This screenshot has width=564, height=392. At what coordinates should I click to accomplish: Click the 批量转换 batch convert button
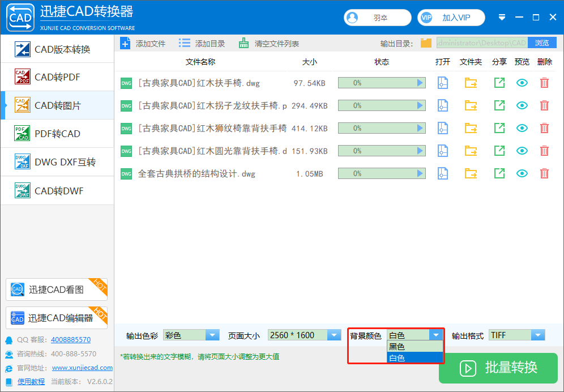click(x=498, y=368)
